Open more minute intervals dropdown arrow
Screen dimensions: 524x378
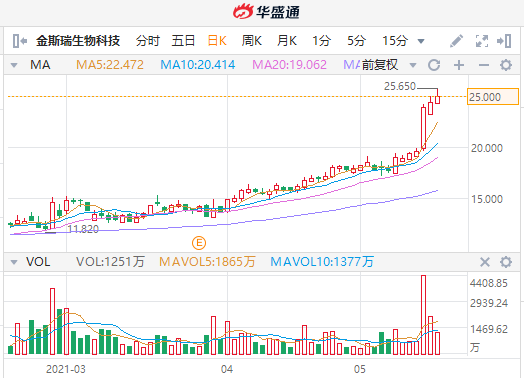(x=421, y=41)
